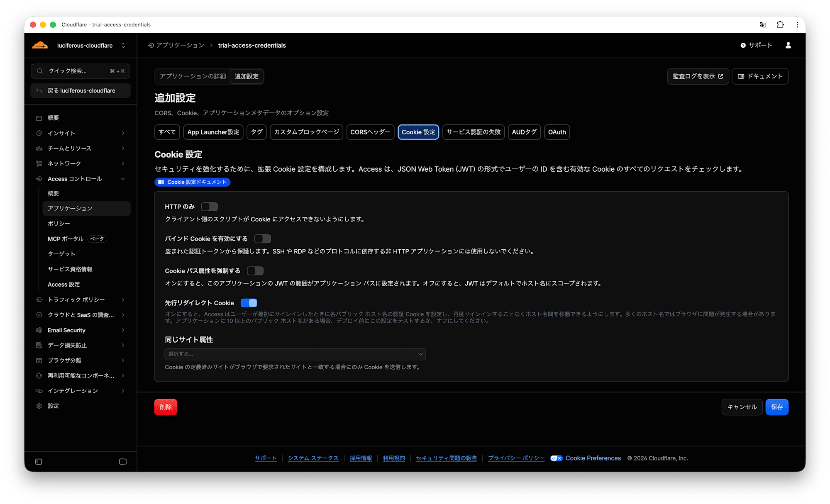The image size is (830, 504).
Task: Click the キャンセル button
Action: coord(742,407)
